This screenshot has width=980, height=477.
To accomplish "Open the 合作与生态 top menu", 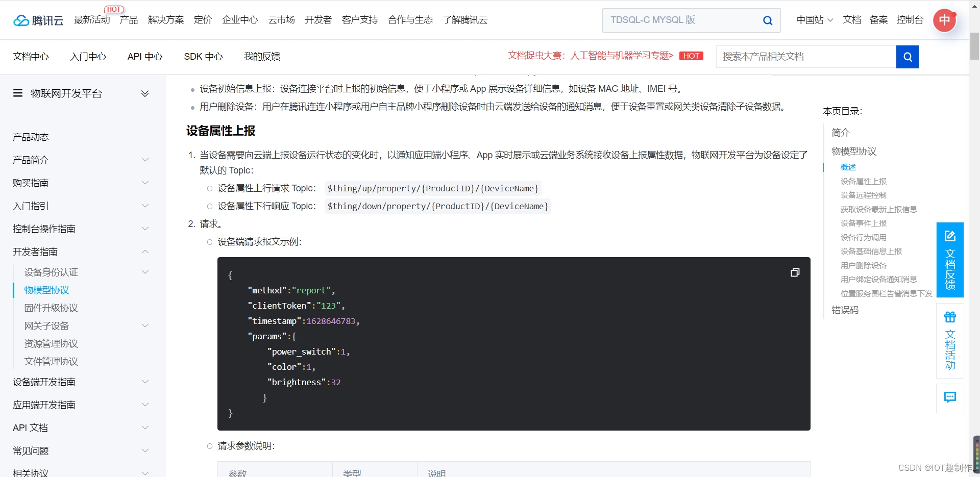I will click(410, 20).
